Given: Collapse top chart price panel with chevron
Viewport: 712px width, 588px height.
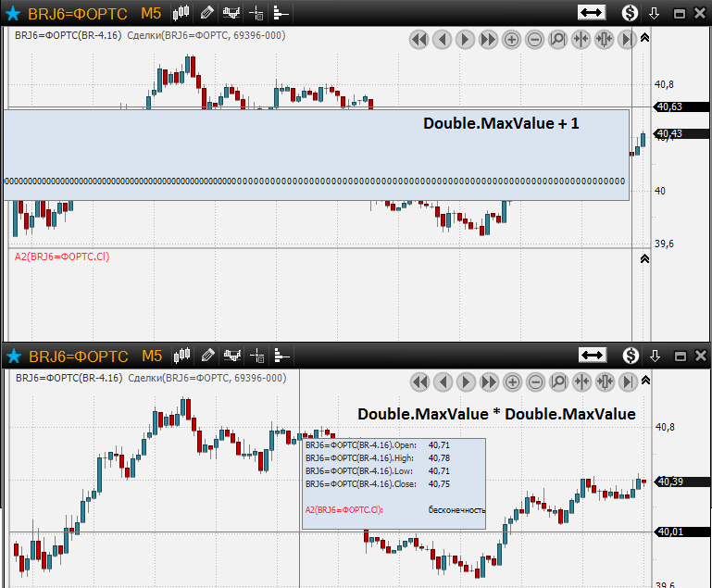Looking at the screenshot, I should [645, 38].
